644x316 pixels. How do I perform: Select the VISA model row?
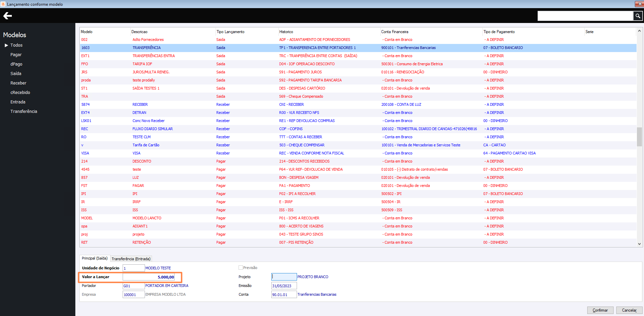point(358,153)
